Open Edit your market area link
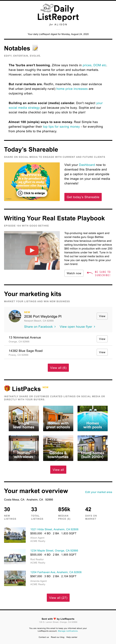 pos(98,492)
